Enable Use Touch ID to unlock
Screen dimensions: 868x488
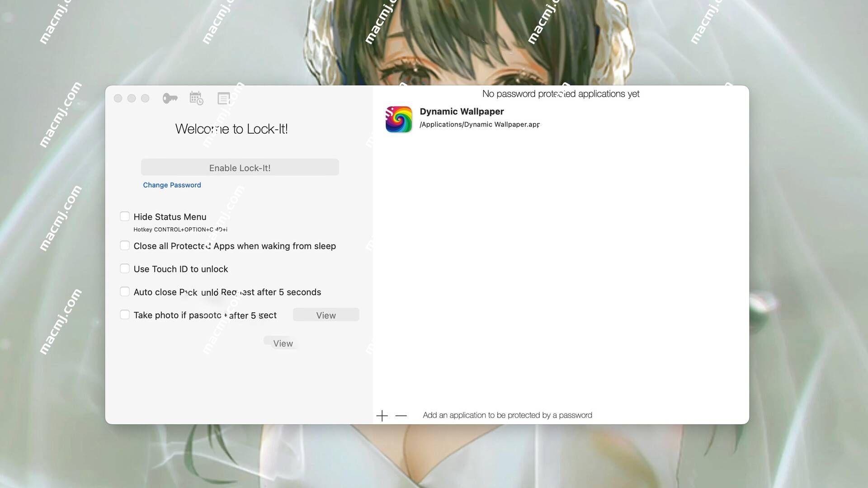125,268
